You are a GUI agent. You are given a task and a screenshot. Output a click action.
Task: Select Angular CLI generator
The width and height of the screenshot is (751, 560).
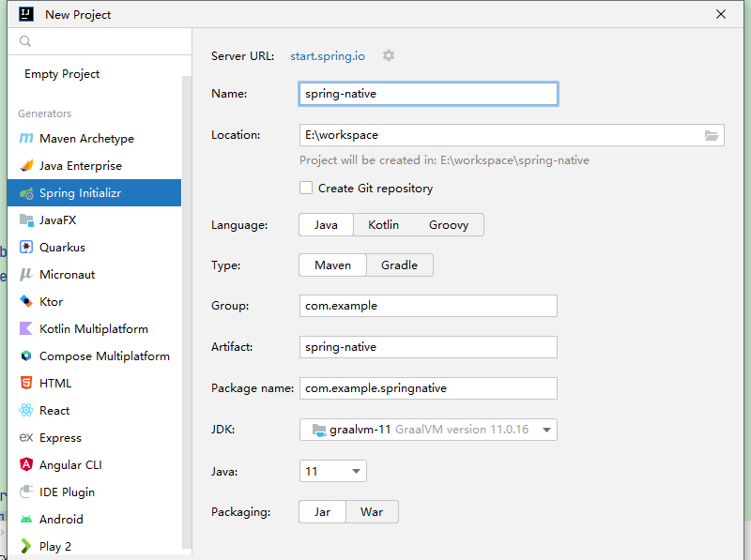coord(95,464)
